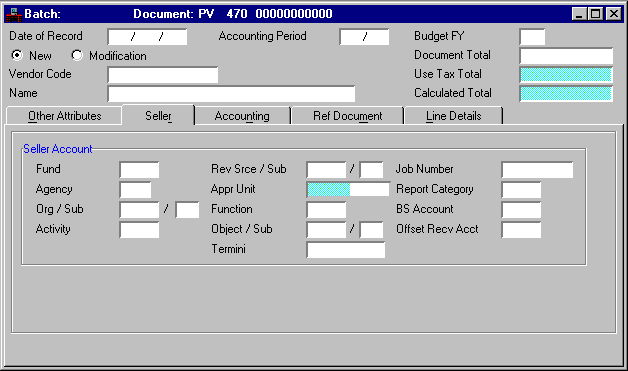The width and height of the screenshot is (628, 371).
Task: Click the Document Total field
Action: [x=566, y=56]
